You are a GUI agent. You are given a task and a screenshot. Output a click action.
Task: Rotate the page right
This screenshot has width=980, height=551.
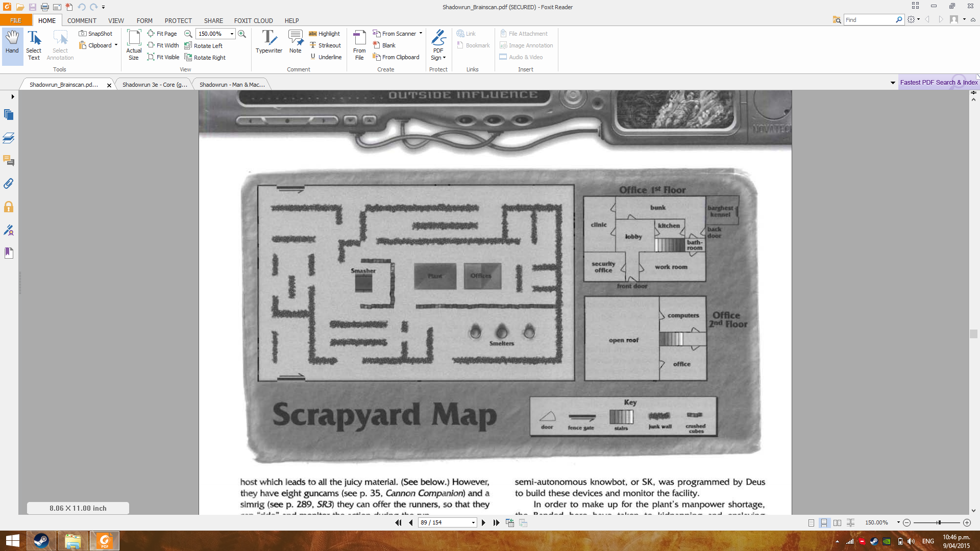click(x=205, y=58)
